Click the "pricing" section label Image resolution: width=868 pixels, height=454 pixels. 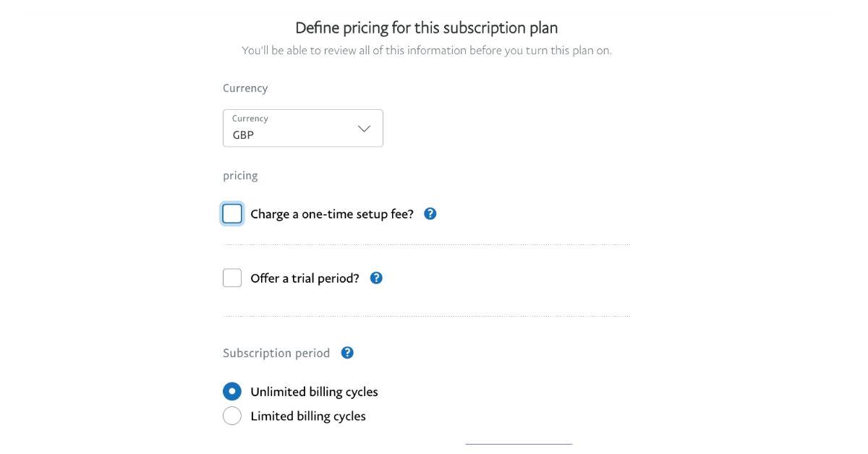tap(240, 176)
